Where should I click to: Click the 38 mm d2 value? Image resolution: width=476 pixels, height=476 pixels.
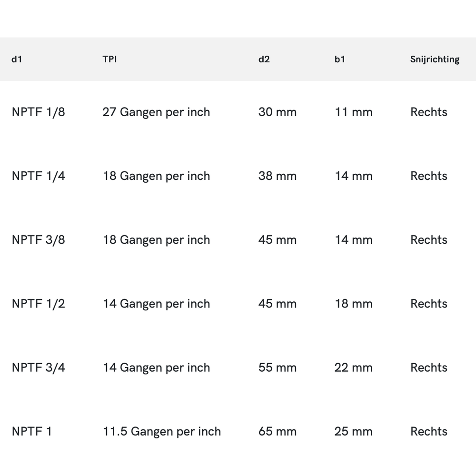(277, 176)
